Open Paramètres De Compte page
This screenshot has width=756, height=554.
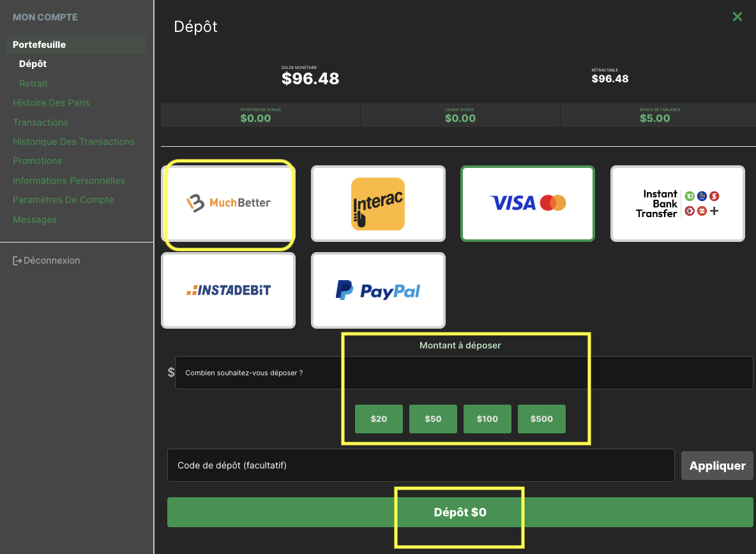click(x=63, y=200)
